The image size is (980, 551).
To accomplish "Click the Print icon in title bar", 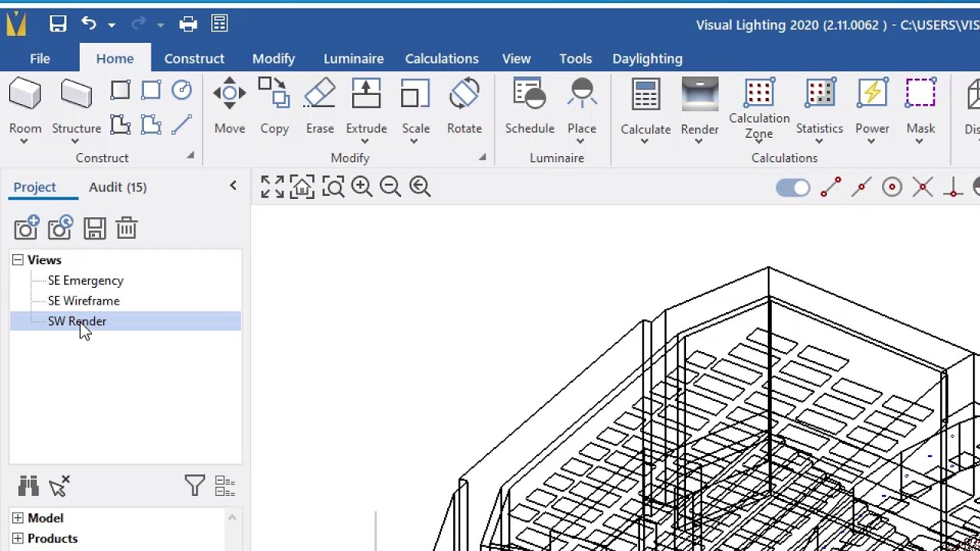I will point(188,24).
